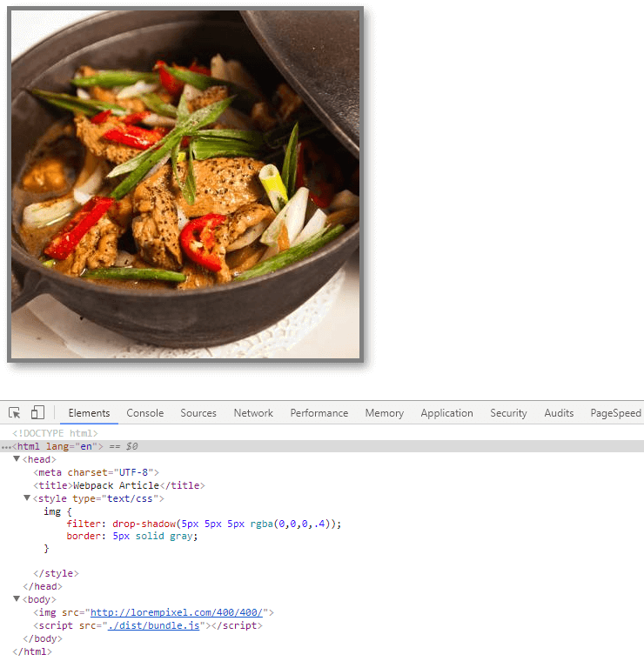
Task: Select the meta charset UTF-8 node
Action: [x=96, y=472]
